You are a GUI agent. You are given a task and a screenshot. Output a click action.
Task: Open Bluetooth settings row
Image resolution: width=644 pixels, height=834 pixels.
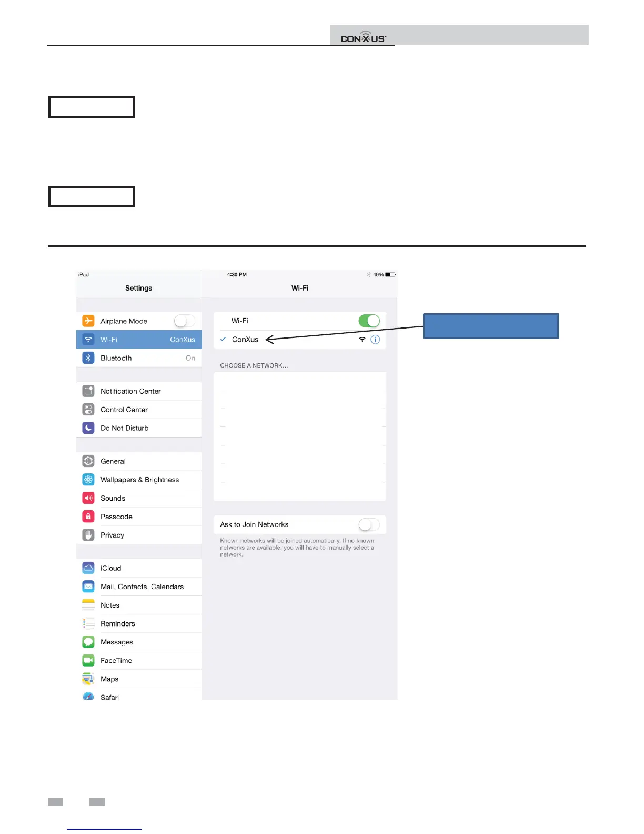point(139,358)
